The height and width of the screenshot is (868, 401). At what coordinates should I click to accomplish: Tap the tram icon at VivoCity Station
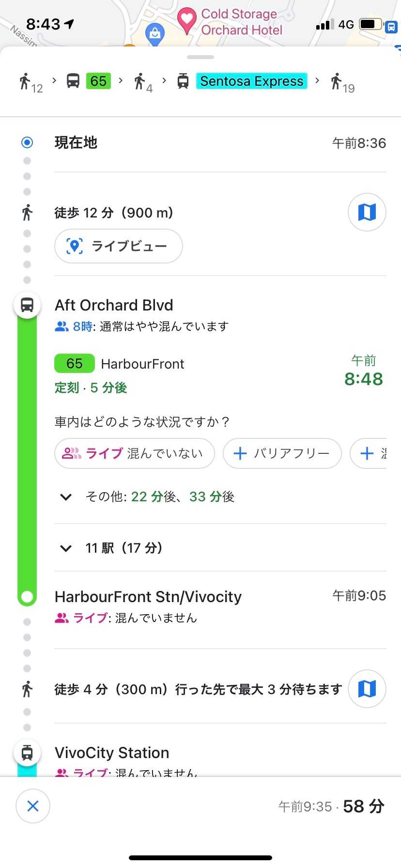27,753
